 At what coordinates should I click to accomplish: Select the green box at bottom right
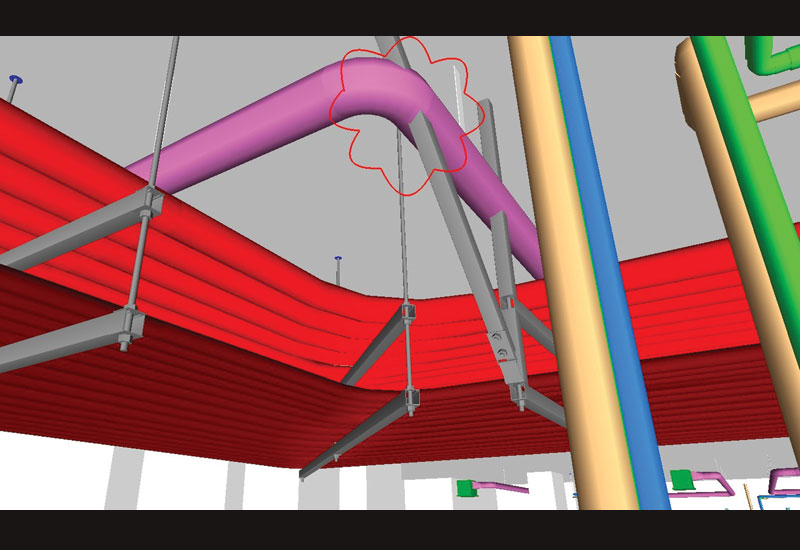click(682, 481)
